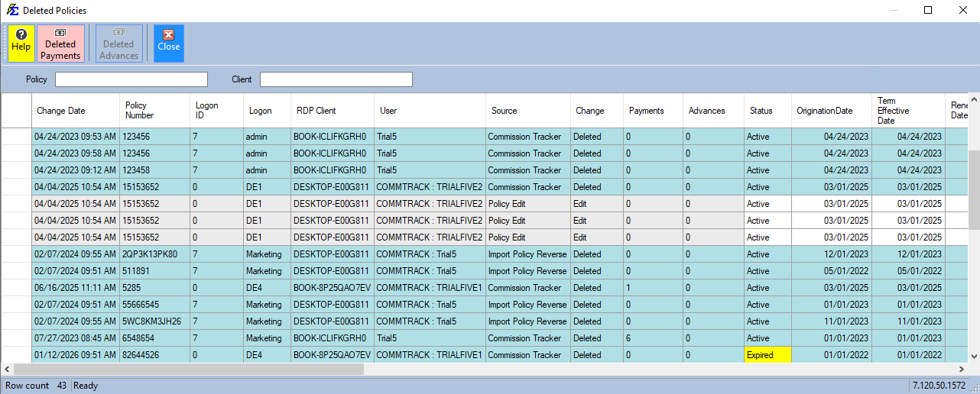The height and width of the screenshot is (394, 980).
Task: Focus the Client filter field
Action: (x=336, y=79)
